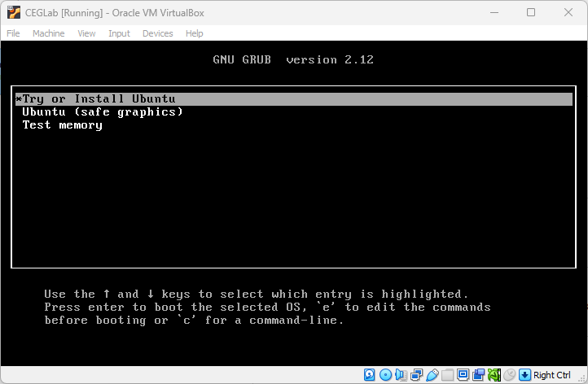This screenshot has height=384, width=588.
Task: Click the hard disk activity status icon
Action: tap(370, 374)
